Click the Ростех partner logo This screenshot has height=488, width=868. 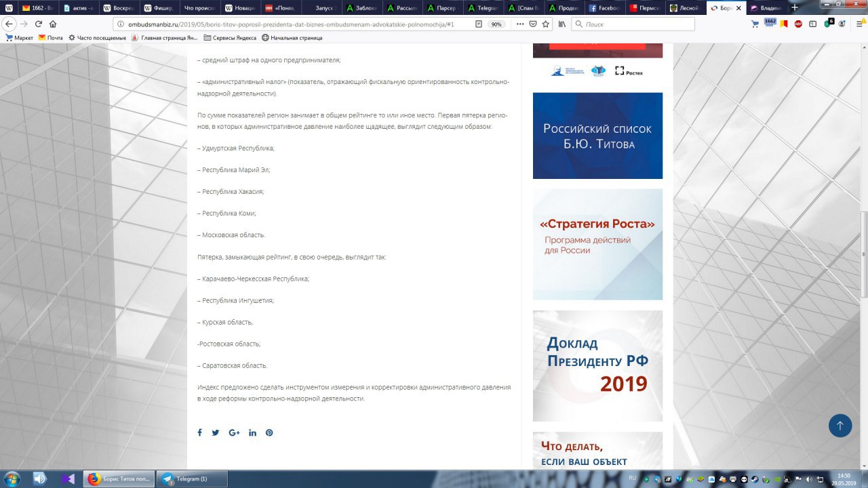click(629, 70)
